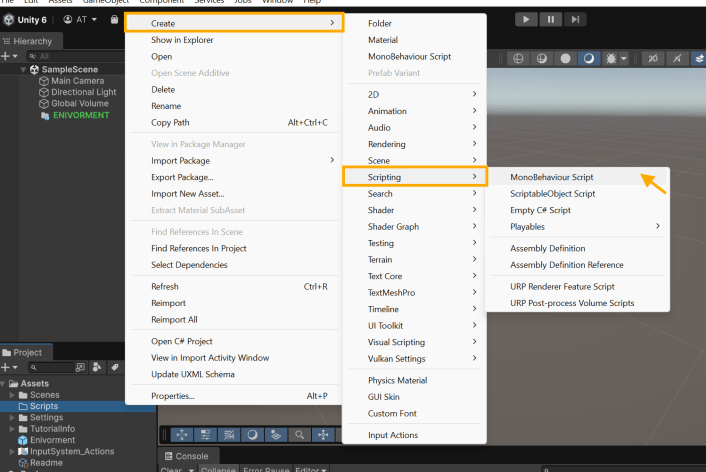Click the Hierarchy search field

pos(76,56)
